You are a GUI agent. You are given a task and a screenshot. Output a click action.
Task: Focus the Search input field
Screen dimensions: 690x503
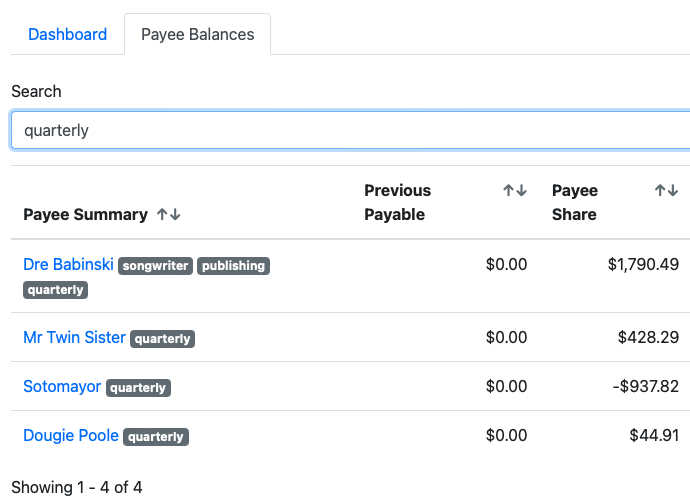350,130
